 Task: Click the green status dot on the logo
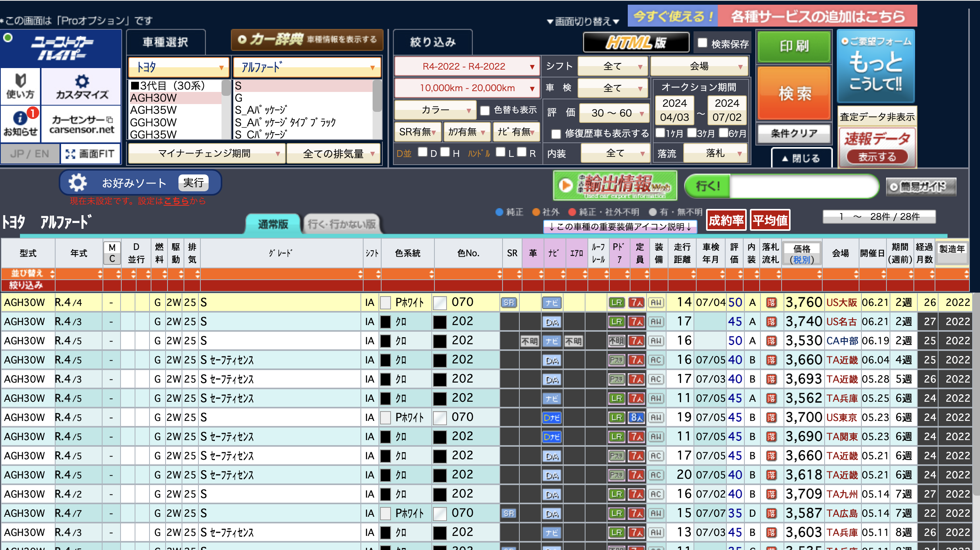pyautogui.click(x=8, y=38)
